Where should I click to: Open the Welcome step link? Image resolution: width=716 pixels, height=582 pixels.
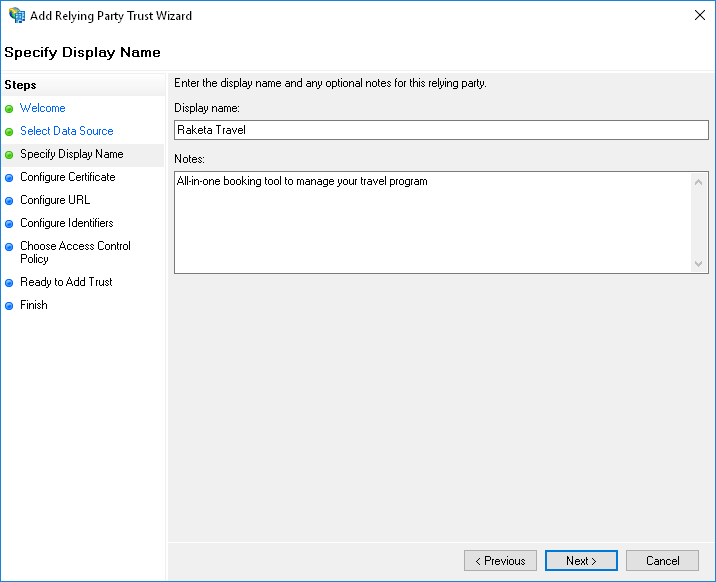click(43, 108)
